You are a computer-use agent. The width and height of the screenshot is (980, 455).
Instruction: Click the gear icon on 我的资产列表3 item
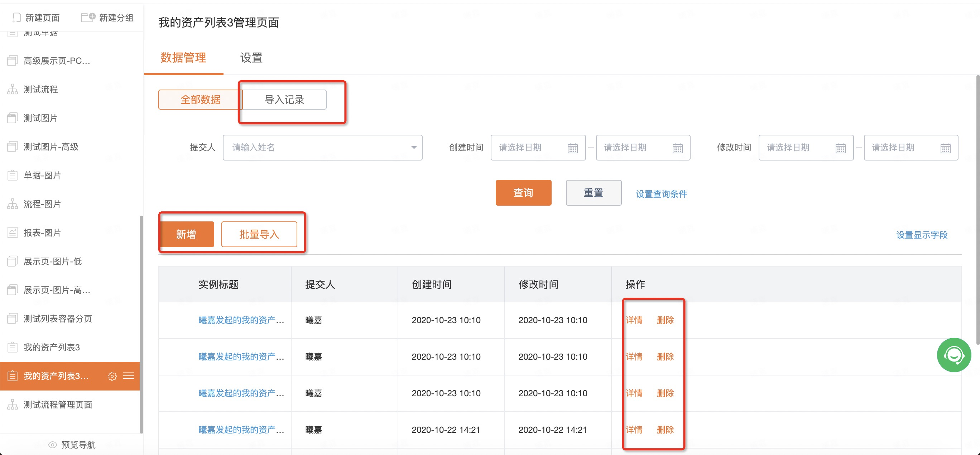112,376
